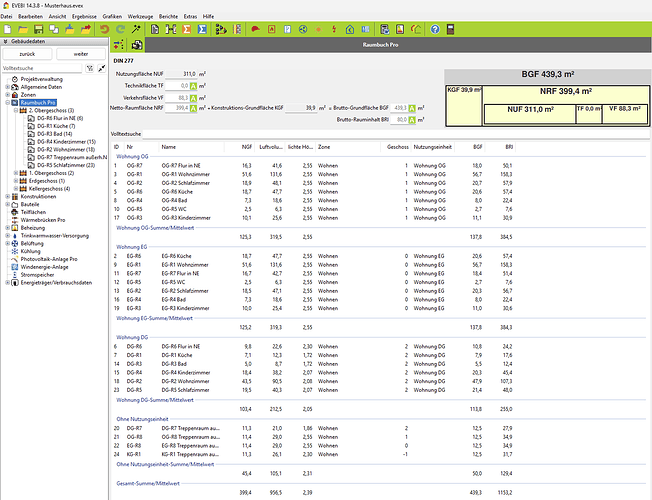The width and height of the screenshot is (652, 500).
Task: Expand the Konstruktionen tree node
Action: click(7, 196)
